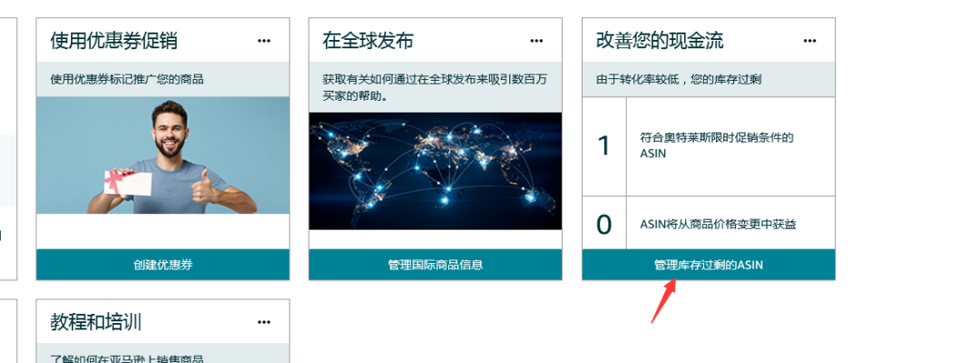
Task: Open the glowing world map image
Action: pos(436,171)
